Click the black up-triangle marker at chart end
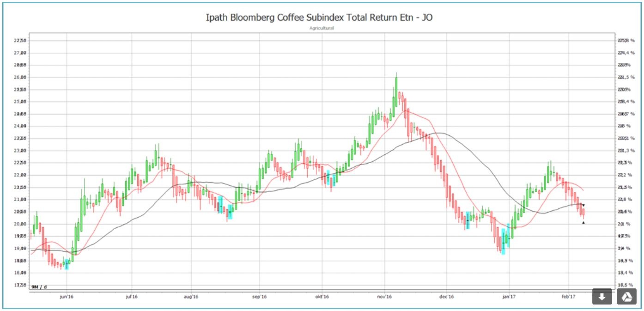Screen dimensions: 644x311 pos(583,223)
